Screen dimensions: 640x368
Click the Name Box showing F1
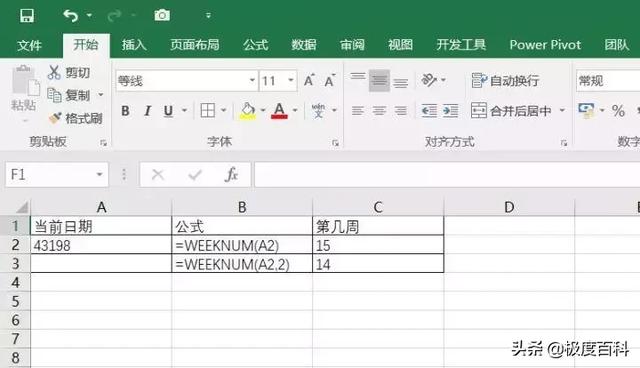click(x=57, y=175)
